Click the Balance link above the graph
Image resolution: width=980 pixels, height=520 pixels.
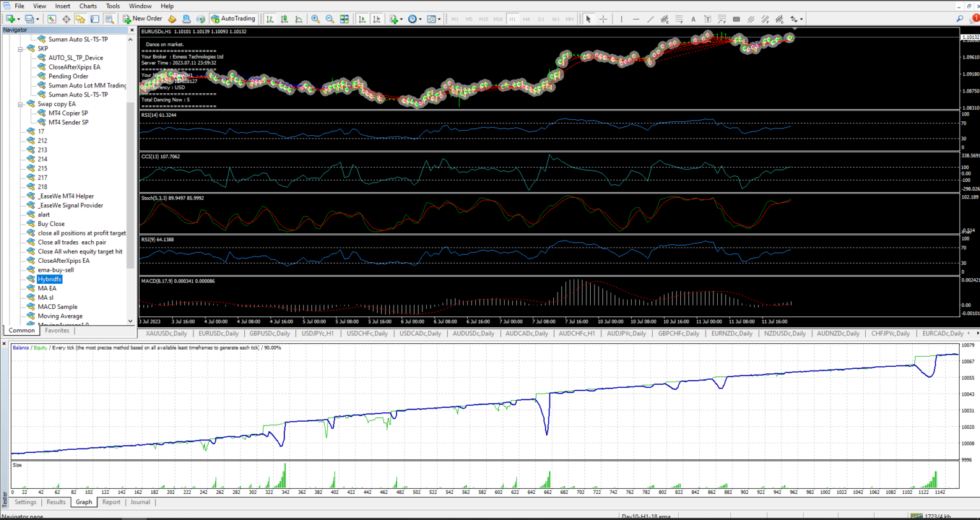point(20,348)
